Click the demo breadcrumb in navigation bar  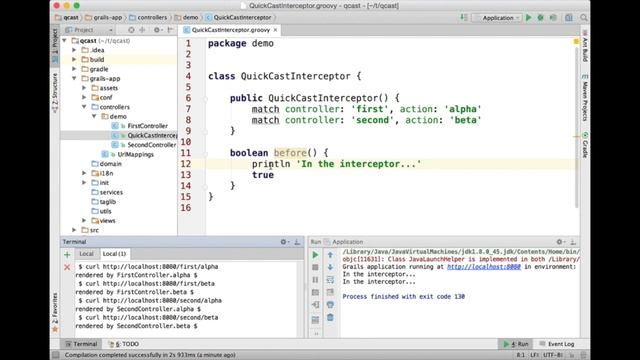click(x=187, y=18)
